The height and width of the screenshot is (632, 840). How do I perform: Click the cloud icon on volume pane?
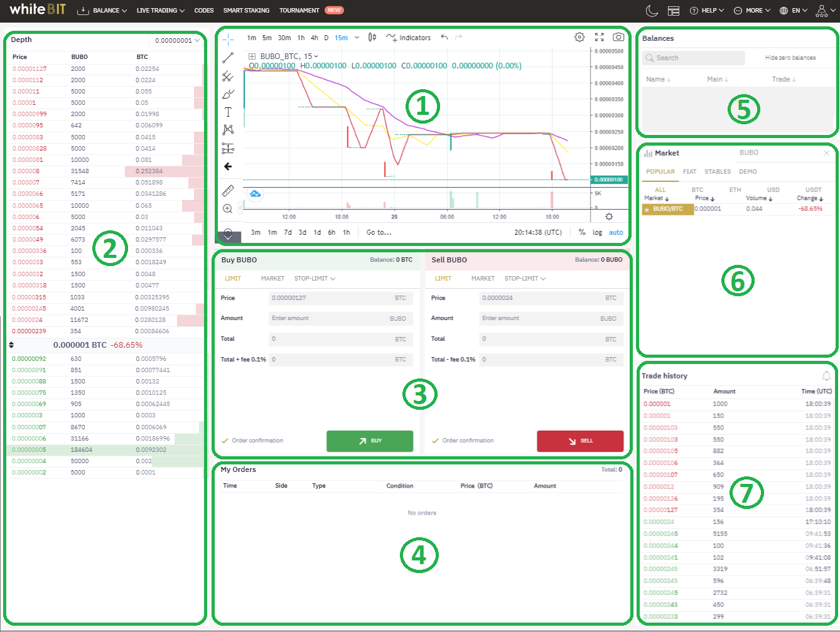(x=255, y=194)
